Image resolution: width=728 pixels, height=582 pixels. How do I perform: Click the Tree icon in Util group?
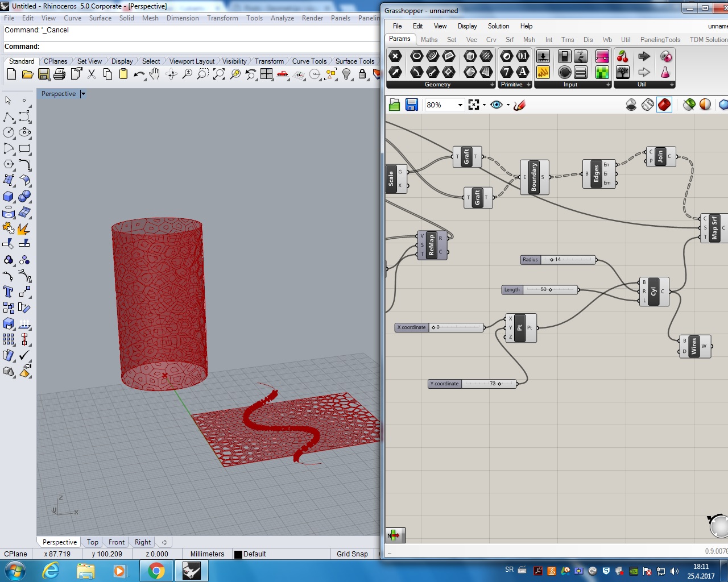(x=623, y=72)
